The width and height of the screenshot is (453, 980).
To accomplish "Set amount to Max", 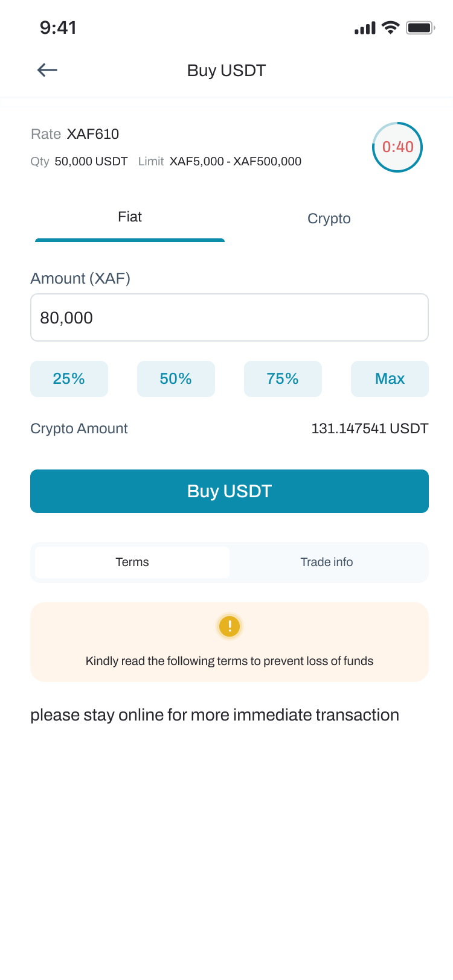I will pos(390,379).
